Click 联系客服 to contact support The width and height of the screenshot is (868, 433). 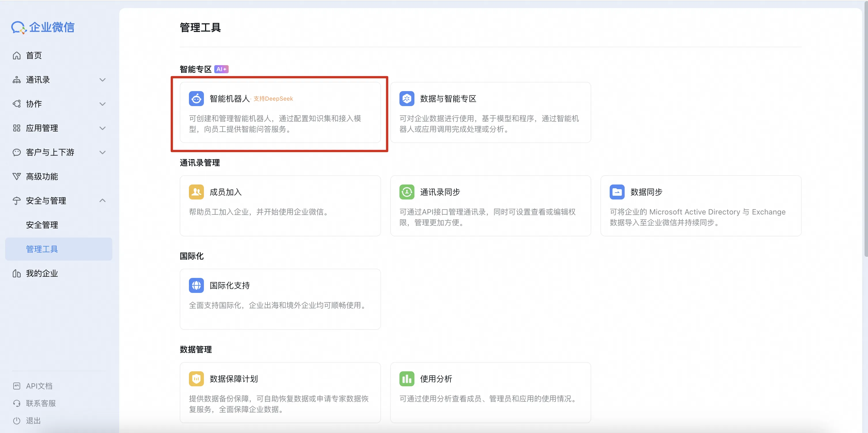(x=41, y=403)
